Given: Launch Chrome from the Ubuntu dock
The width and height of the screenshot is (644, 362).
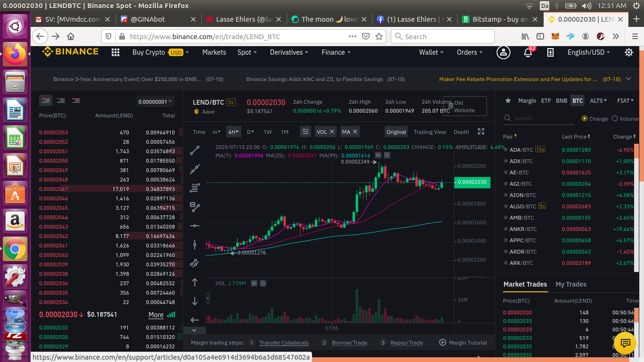Looking at the screenshot, I should [x=15, y=249].
